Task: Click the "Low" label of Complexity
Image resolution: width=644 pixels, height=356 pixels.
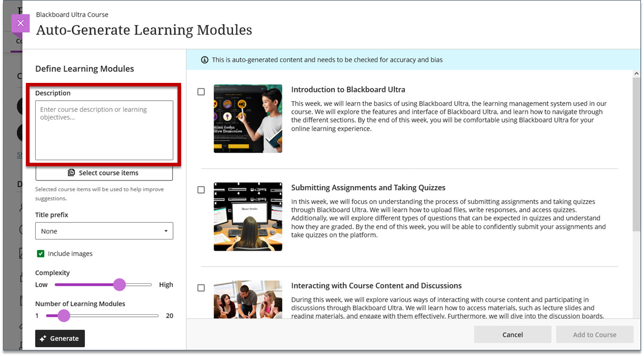Action: click(x=41, y=285)
